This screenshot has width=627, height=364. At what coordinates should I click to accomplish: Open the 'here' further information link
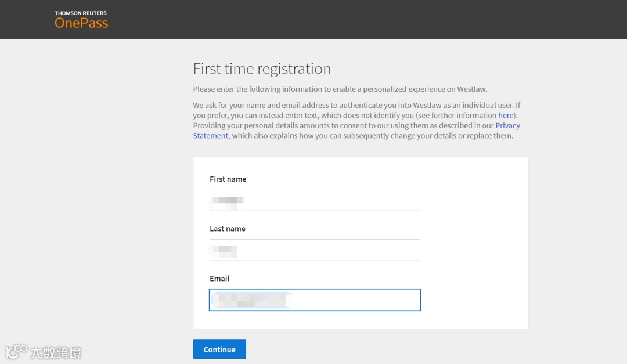pos(506,116)
